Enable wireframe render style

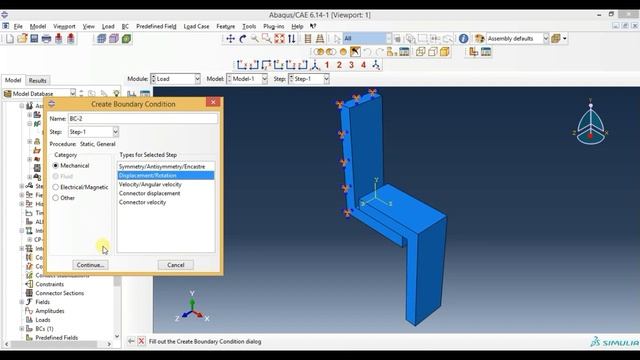coord(420,52)
